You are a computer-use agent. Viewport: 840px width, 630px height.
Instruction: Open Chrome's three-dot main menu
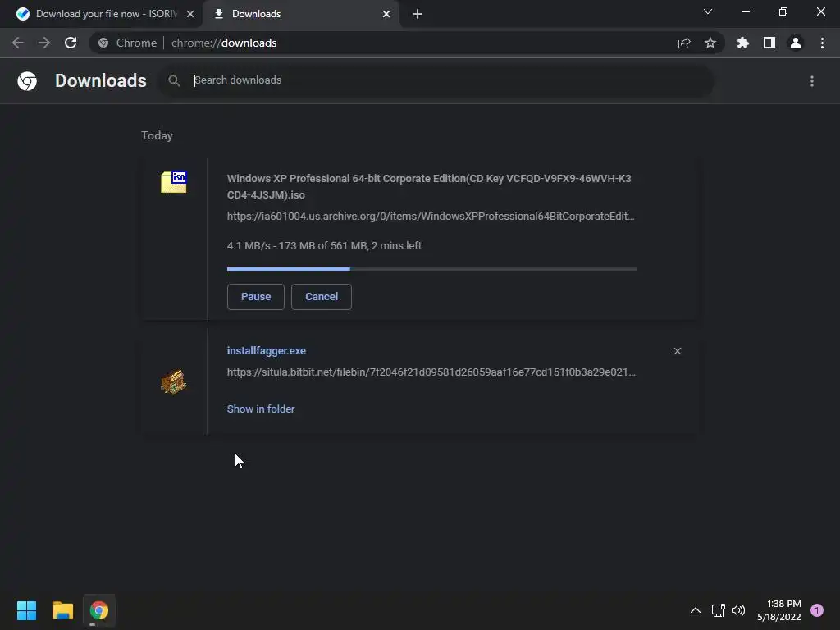tap(822, 43)
